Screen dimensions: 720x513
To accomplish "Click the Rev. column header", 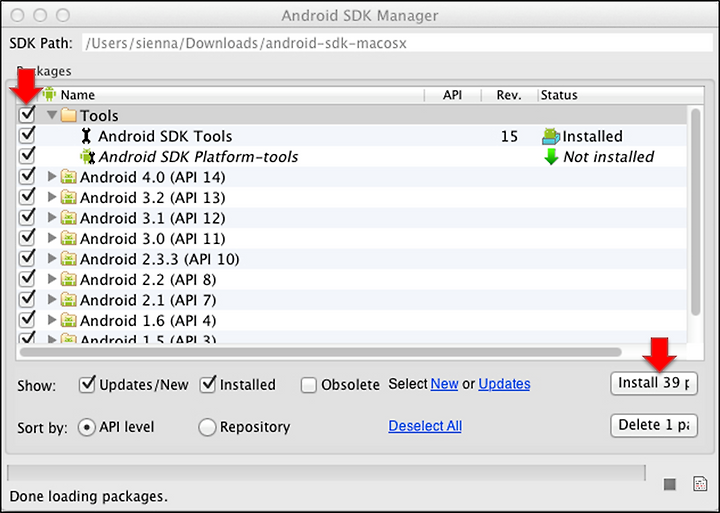I will tap(509, 95).
